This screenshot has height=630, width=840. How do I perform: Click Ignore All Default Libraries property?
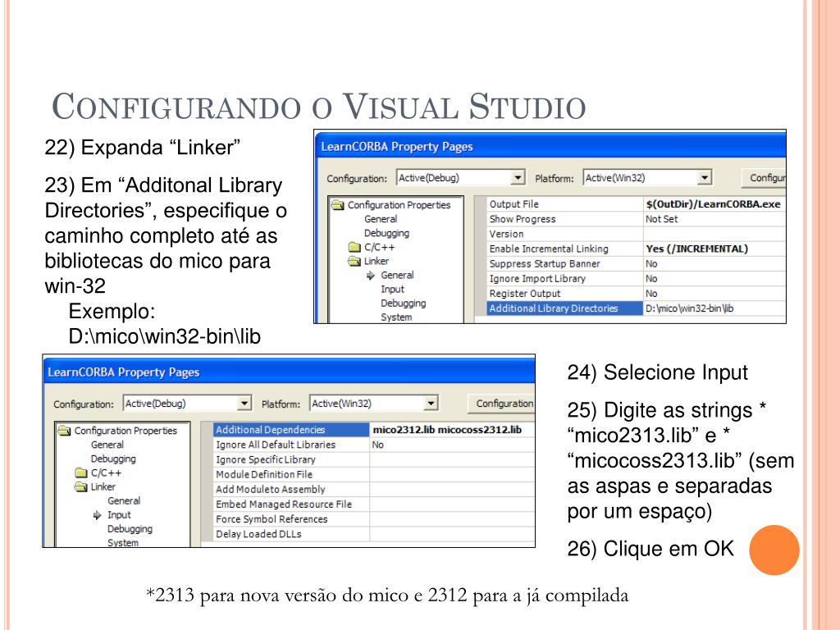pyautogui.click(x=291, y=445)
